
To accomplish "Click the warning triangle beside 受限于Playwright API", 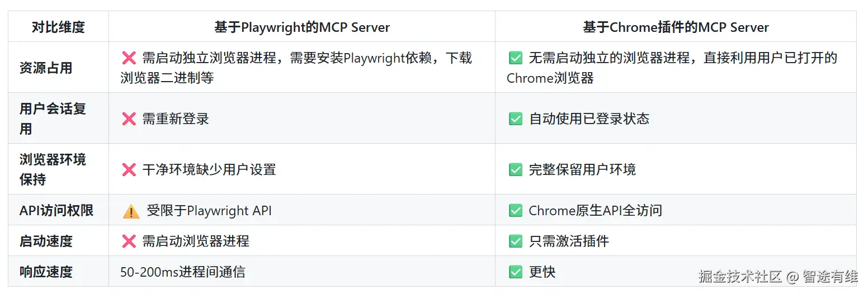I will (131, 211).
